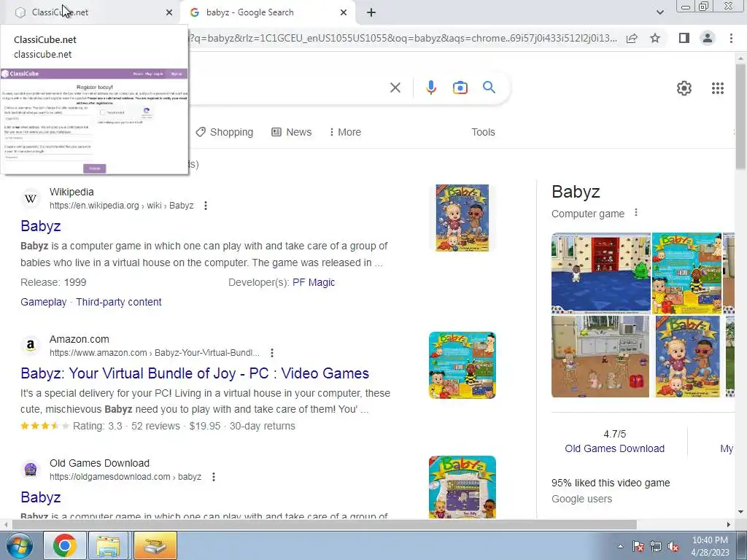
Task: Follow the PF Magic developer link
Action: click(314, 282)
